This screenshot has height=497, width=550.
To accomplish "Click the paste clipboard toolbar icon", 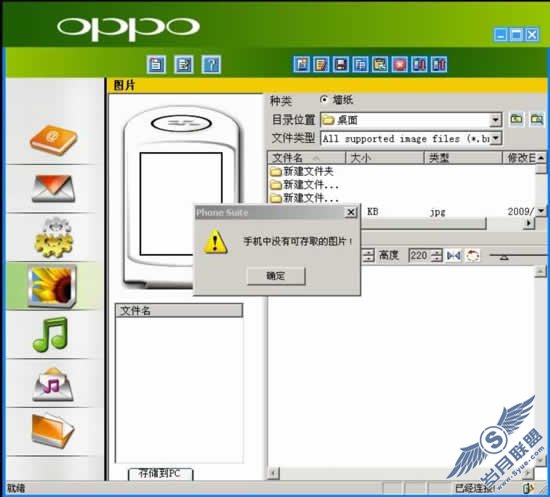I will point(380,64).
